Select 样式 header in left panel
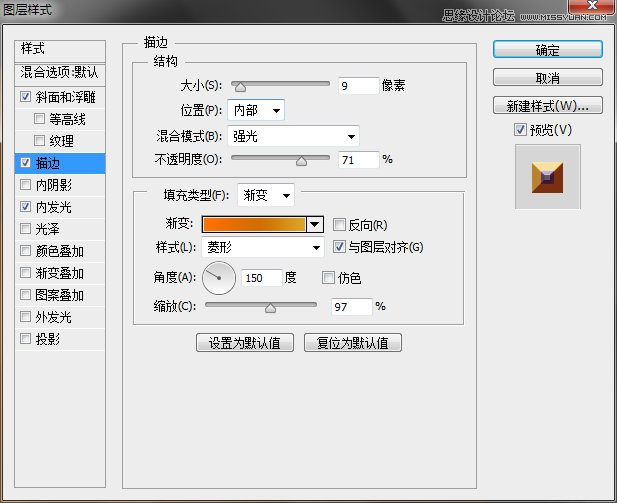The image size is (617, 503). coord(60,50)
